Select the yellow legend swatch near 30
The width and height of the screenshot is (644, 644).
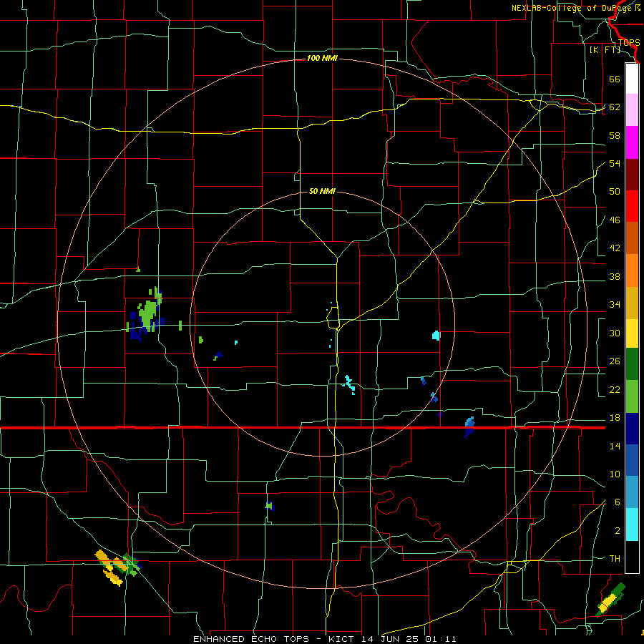(x=632, y=333)
